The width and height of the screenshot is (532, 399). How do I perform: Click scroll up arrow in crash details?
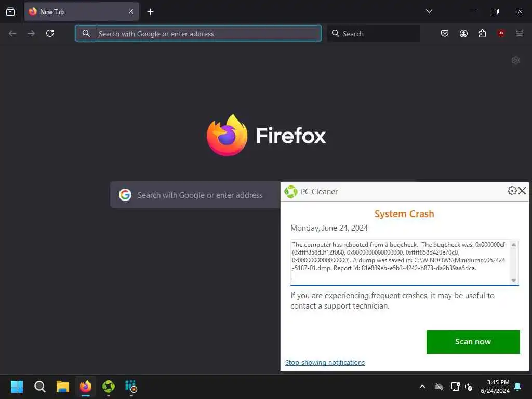click(x=514, y=245)
